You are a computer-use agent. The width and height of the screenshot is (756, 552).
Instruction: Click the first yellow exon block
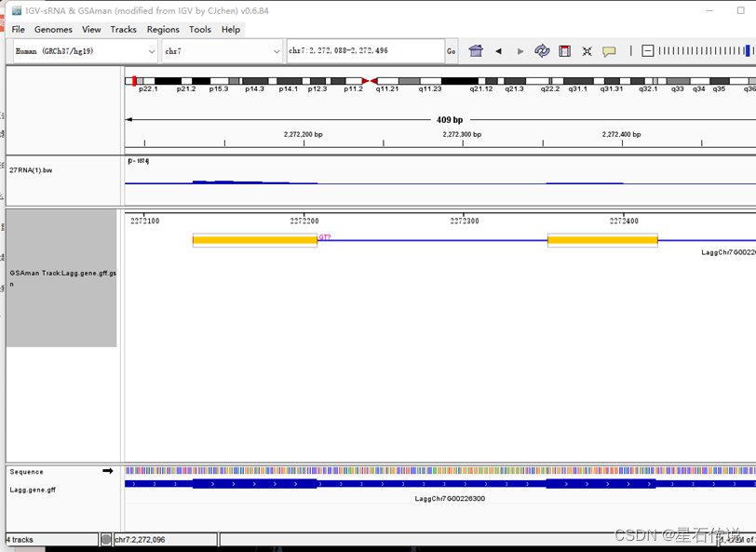point(254,240)
